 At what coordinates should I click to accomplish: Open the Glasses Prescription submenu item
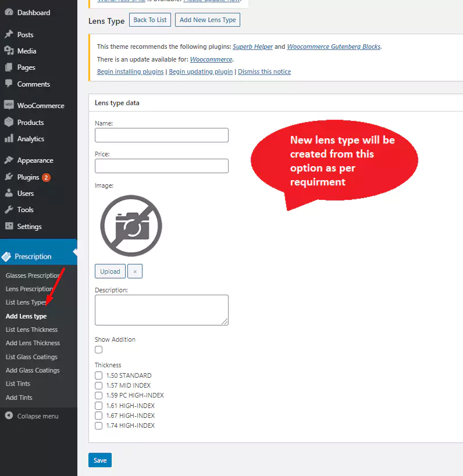(33, 275)
